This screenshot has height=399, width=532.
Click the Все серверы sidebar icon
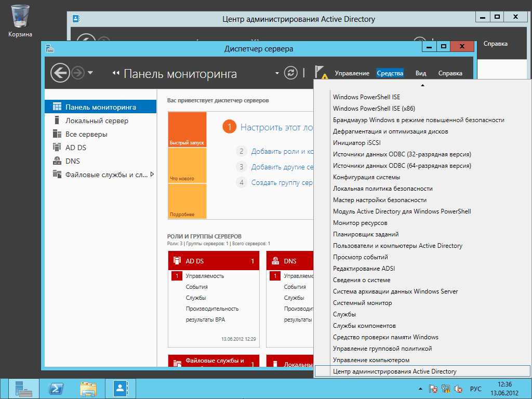pyautogui.click(x=57, y=134)
